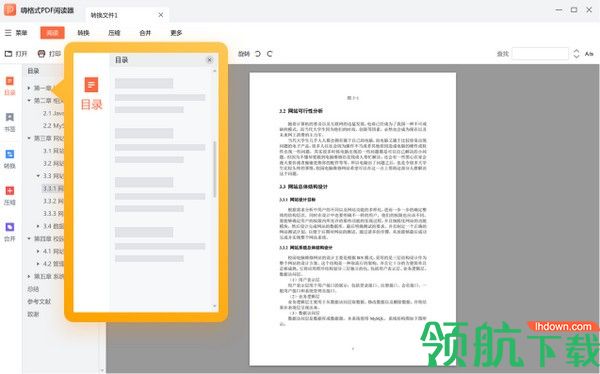Click the purple 合并 sidebar icon
Viewport: 600px width, 374px height.
point(10,227)
